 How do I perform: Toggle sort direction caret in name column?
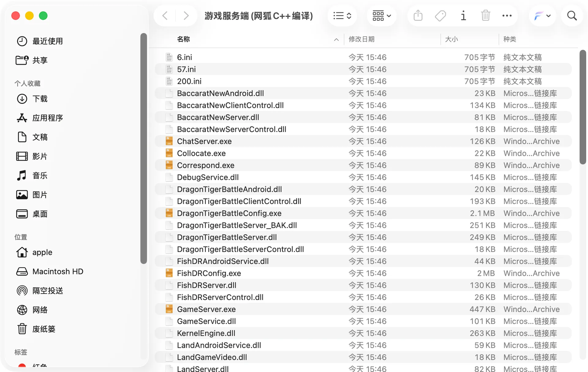click(336, 39)
